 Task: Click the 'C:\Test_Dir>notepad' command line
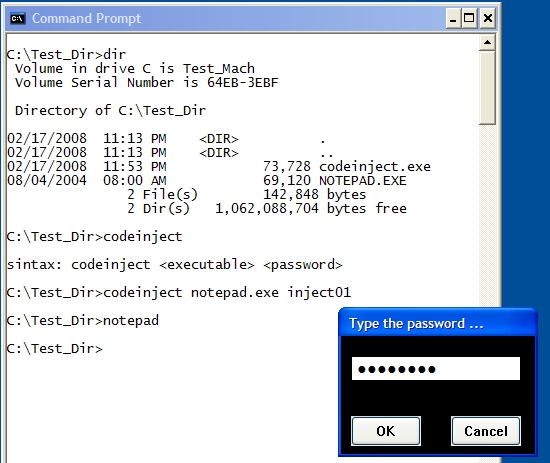tap(82, 321)
